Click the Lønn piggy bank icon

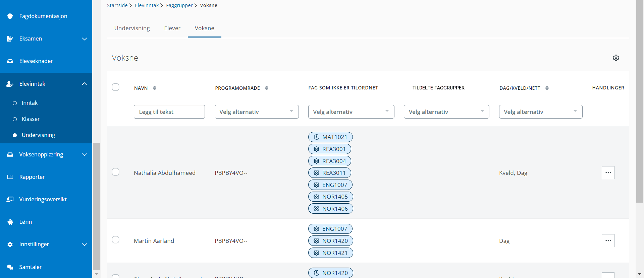10,222
